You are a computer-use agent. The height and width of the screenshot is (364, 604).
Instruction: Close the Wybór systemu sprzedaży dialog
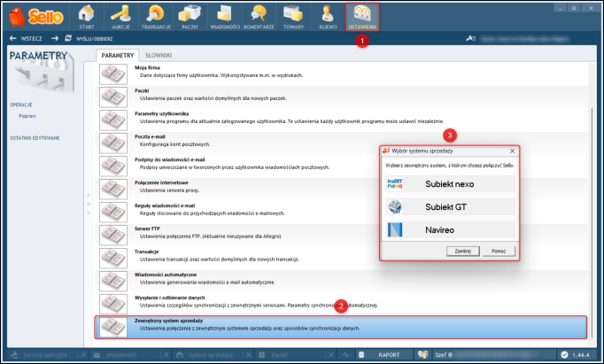(512, 151)
